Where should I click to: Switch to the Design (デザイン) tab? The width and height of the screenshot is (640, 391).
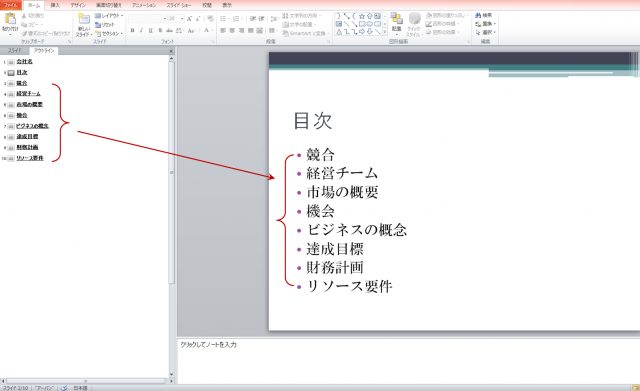[78, 5]
